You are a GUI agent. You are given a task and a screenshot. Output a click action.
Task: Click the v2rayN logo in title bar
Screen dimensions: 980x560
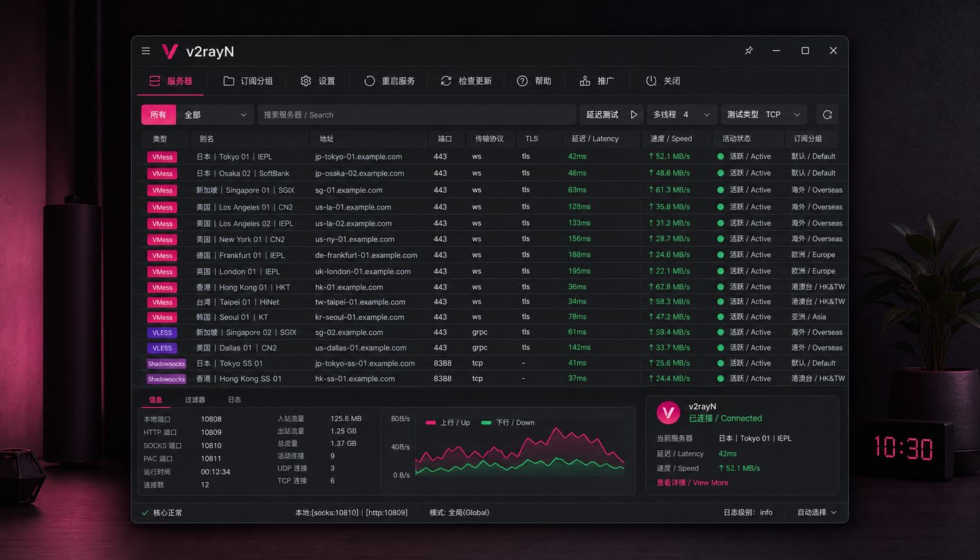pyautogui.click(x=169, y=51)
